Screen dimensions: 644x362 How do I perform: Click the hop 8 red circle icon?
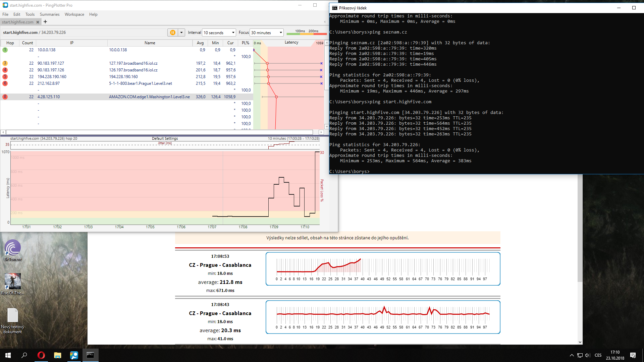5,97
